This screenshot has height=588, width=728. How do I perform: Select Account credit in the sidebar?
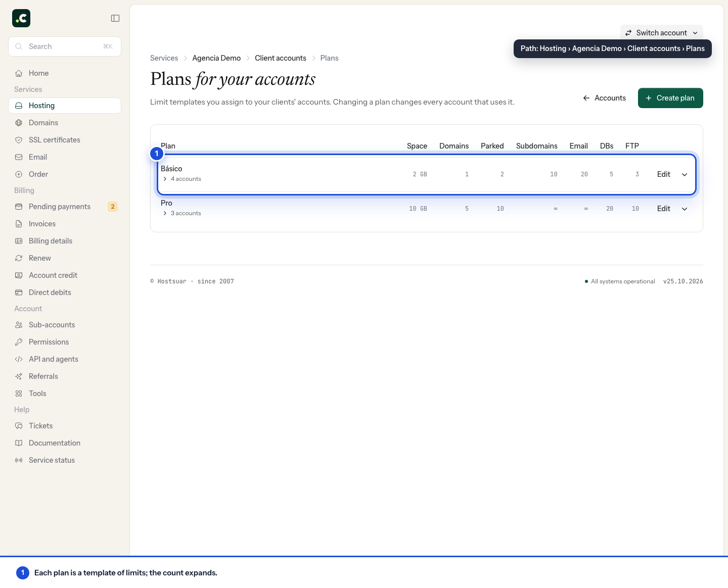pos(65,275)
